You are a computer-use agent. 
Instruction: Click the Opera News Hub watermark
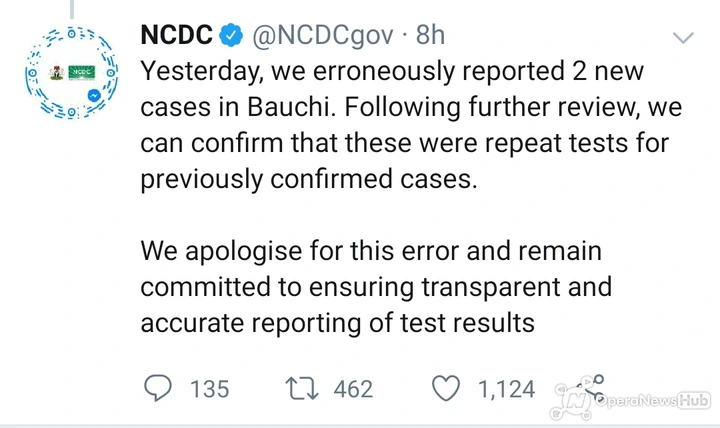click(x=631, y=400)
